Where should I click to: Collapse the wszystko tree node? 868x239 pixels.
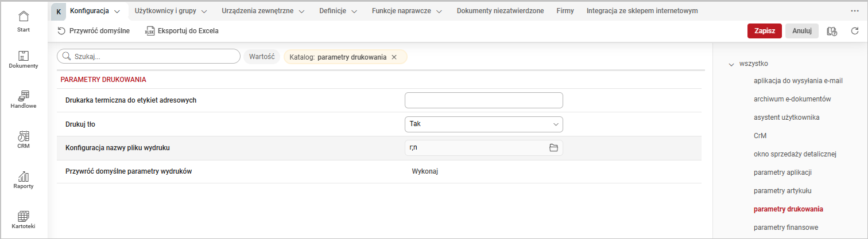731,64
